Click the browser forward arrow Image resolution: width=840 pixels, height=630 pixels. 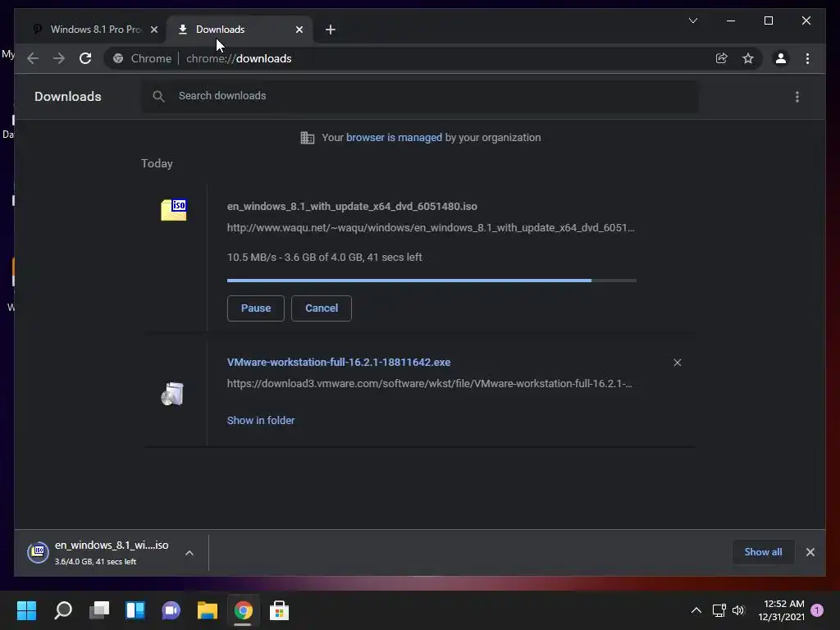click(x=59, y=58)
